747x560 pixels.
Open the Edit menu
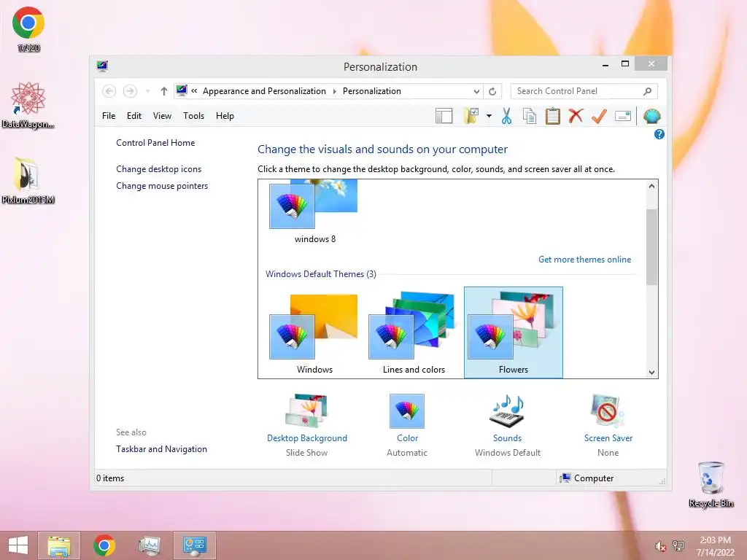click(x=134, y=116)
